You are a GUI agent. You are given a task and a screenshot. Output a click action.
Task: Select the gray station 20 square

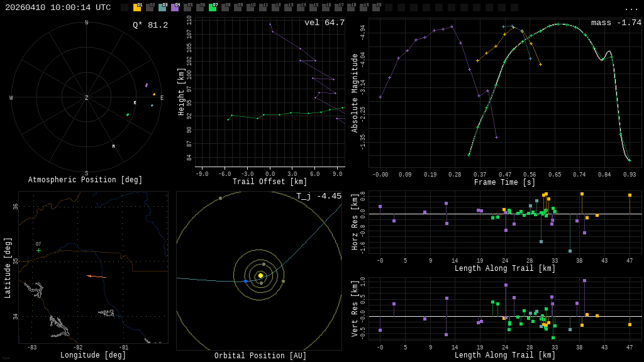point(376,8)
